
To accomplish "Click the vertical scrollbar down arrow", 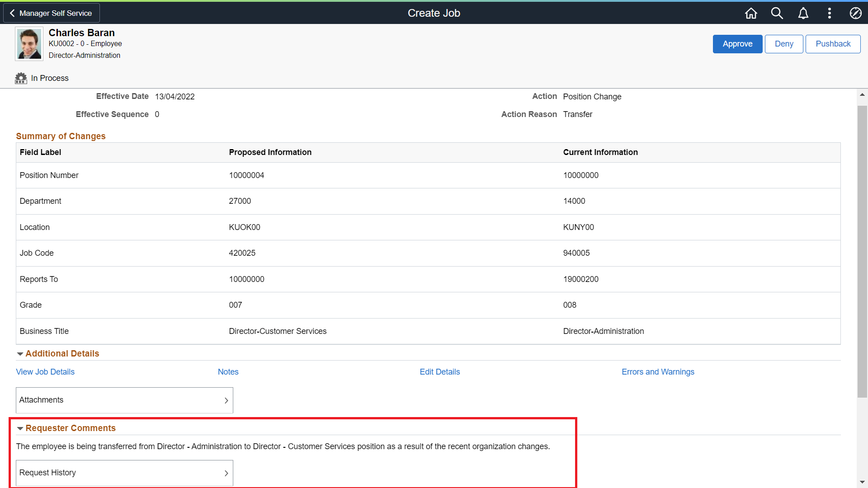I will coord(862,482).
